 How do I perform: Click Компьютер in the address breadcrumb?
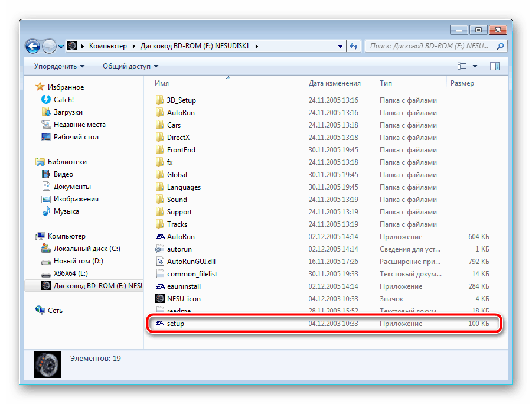point(107,46)
